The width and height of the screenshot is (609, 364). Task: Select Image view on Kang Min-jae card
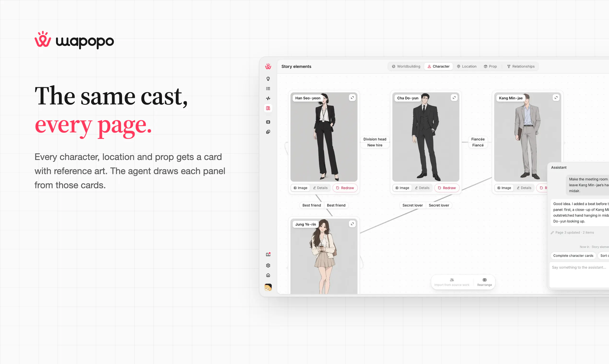point(504,188)
